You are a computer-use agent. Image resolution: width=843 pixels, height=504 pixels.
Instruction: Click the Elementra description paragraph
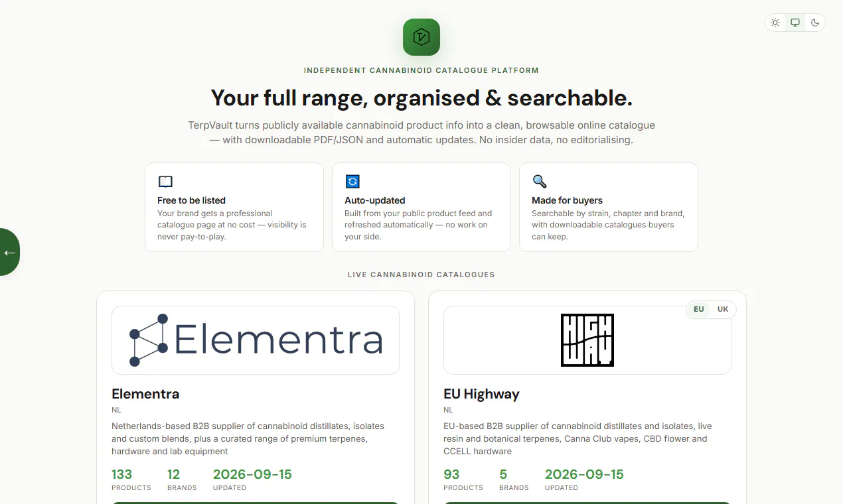click(248, 438)
